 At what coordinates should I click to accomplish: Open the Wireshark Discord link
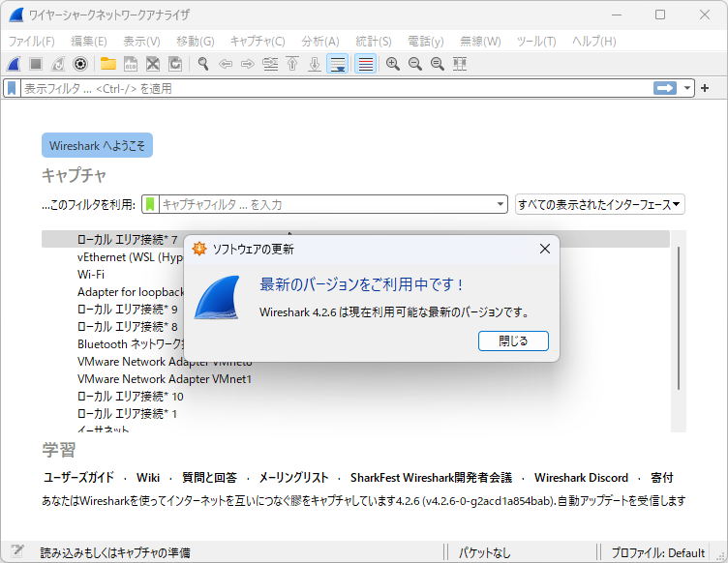click(581, 477)
